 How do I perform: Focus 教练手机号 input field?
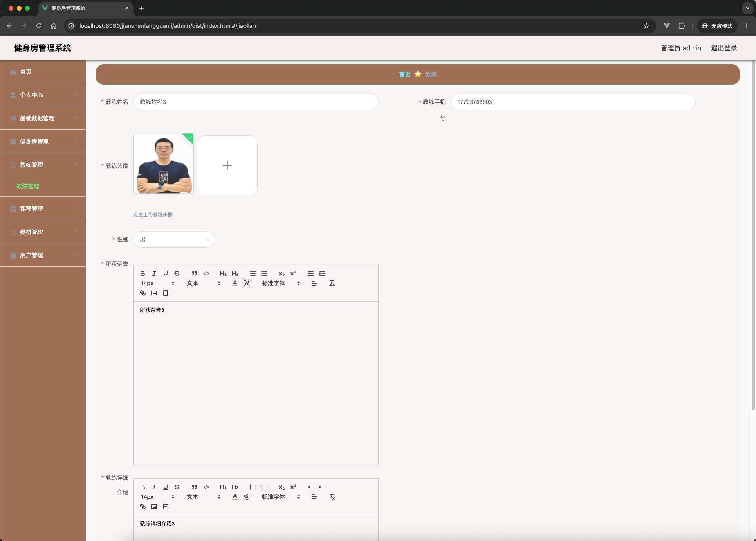tap(573, 102)
